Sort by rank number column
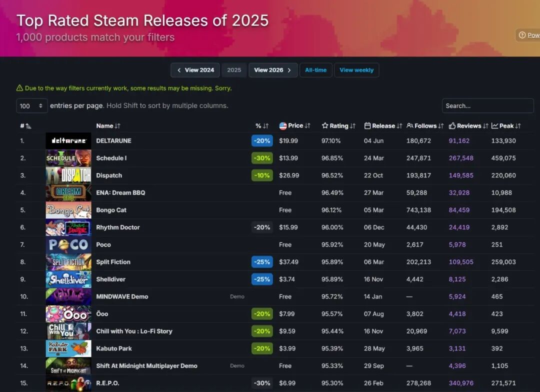The image size is (540, 392). click(x=25, y=126)
